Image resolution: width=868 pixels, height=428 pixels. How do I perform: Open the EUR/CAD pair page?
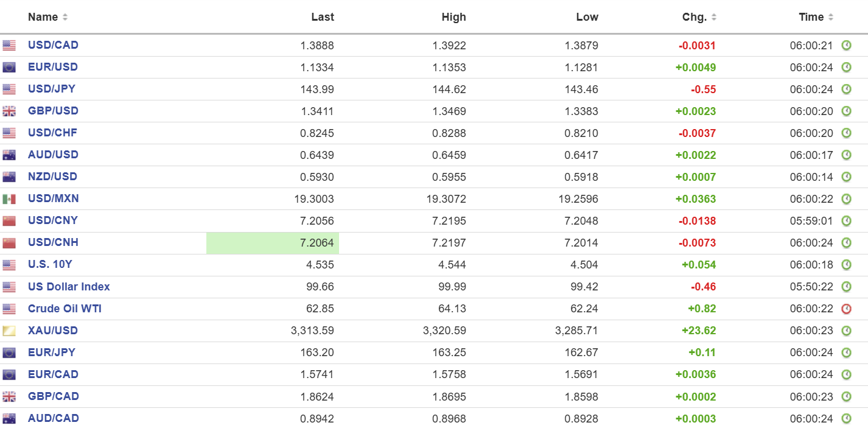click(53, 374)
